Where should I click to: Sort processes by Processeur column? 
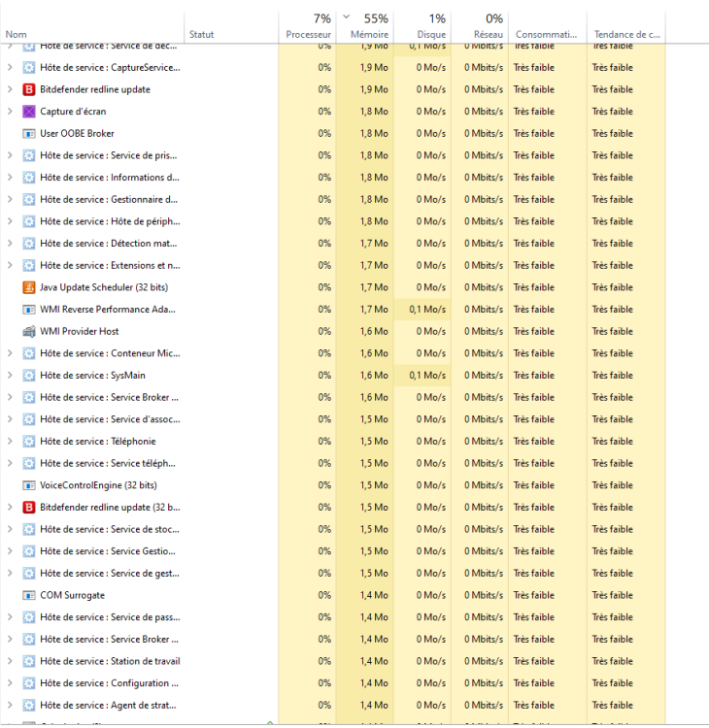click(x=308, y=26)
